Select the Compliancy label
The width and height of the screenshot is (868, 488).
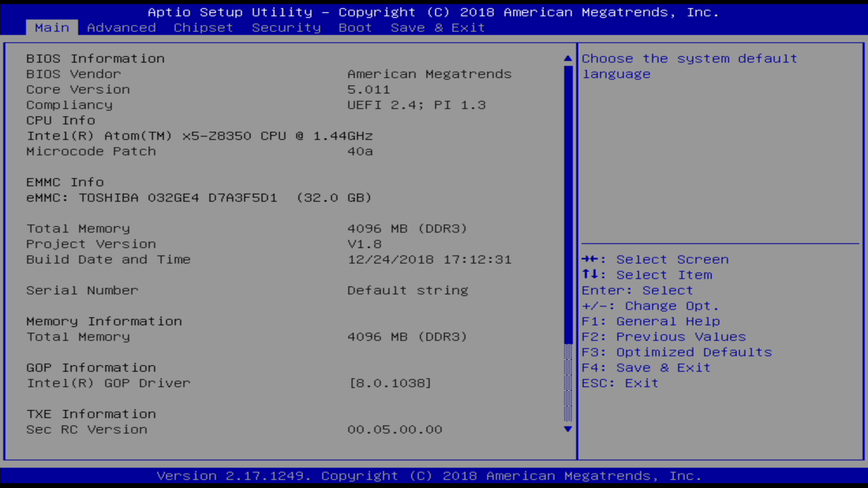(69, 105)
